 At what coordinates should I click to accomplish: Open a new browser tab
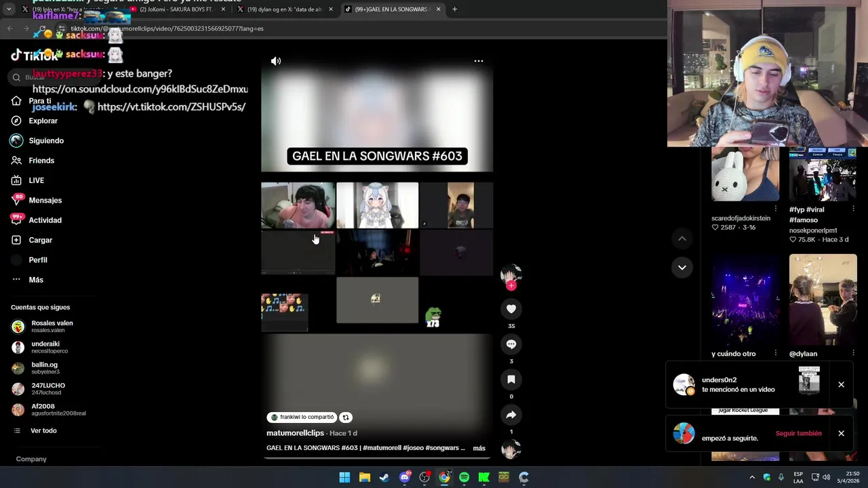(454, 9)
